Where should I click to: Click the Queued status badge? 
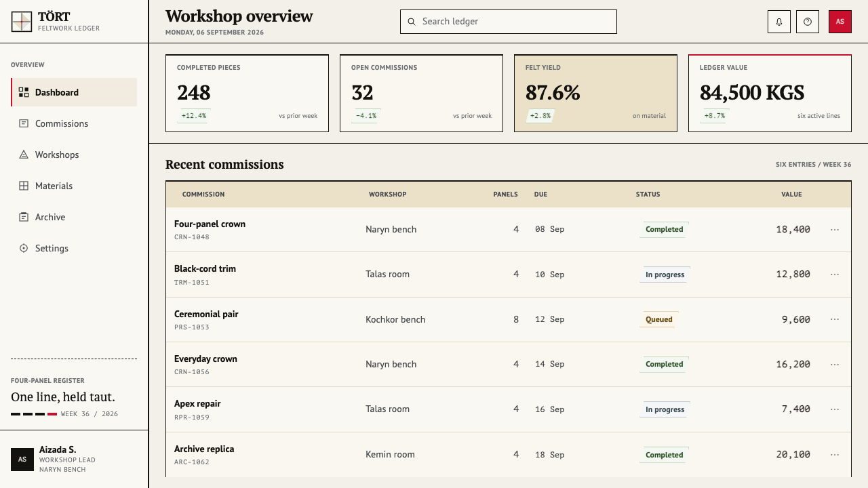coord(658,319)
